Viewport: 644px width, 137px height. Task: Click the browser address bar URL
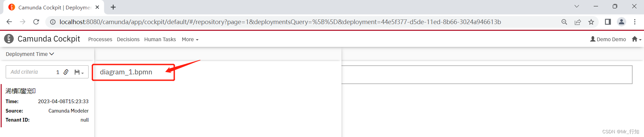[280, 22]
